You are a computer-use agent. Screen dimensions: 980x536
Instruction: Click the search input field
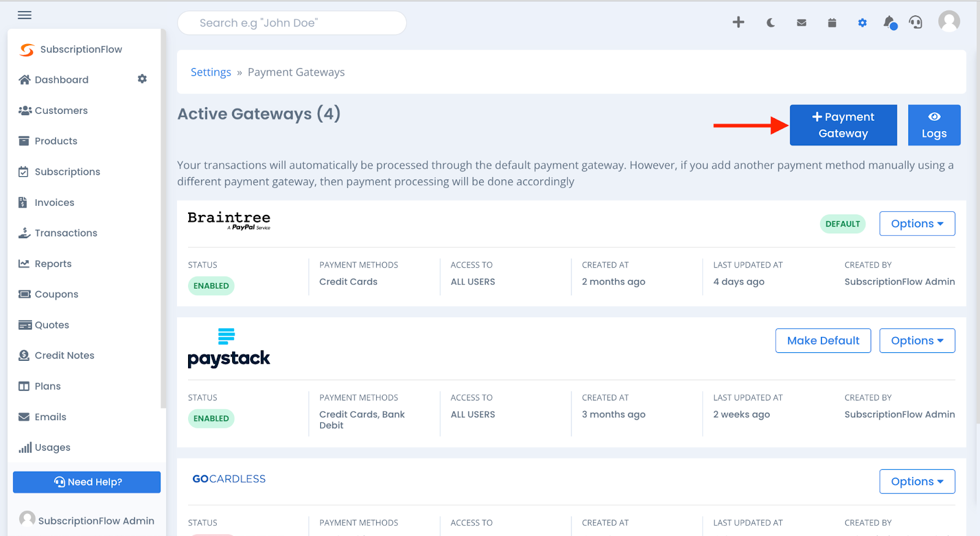click(292, 23)
